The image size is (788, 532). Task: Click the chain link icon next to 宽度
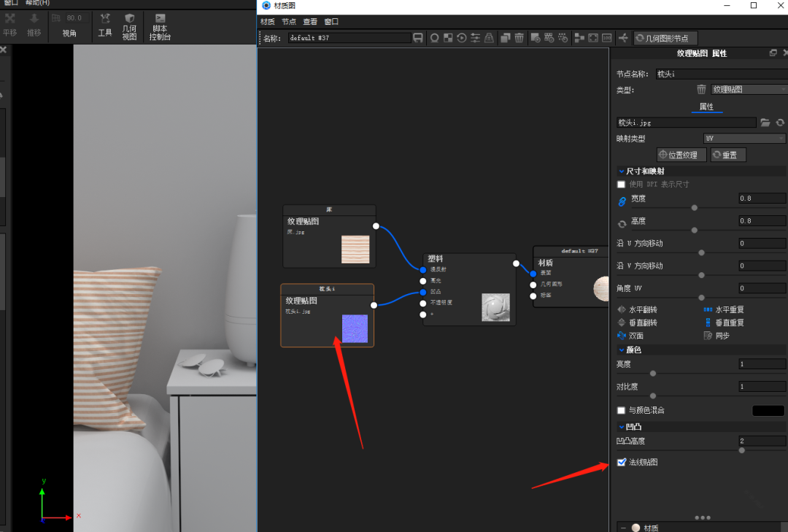tap(622, 201)
